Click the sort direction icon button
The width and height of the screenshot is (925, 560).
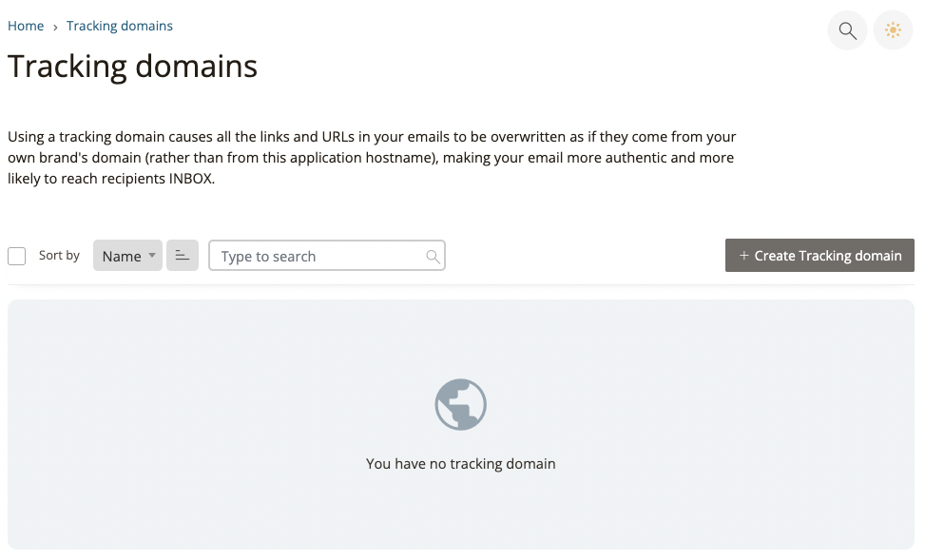pos(183,256)
